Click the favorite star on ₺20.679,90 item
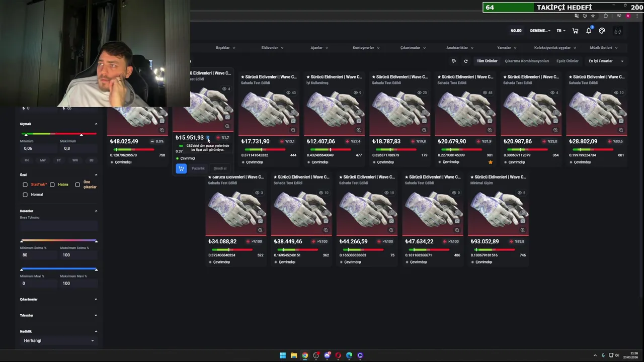 (491, 162)
